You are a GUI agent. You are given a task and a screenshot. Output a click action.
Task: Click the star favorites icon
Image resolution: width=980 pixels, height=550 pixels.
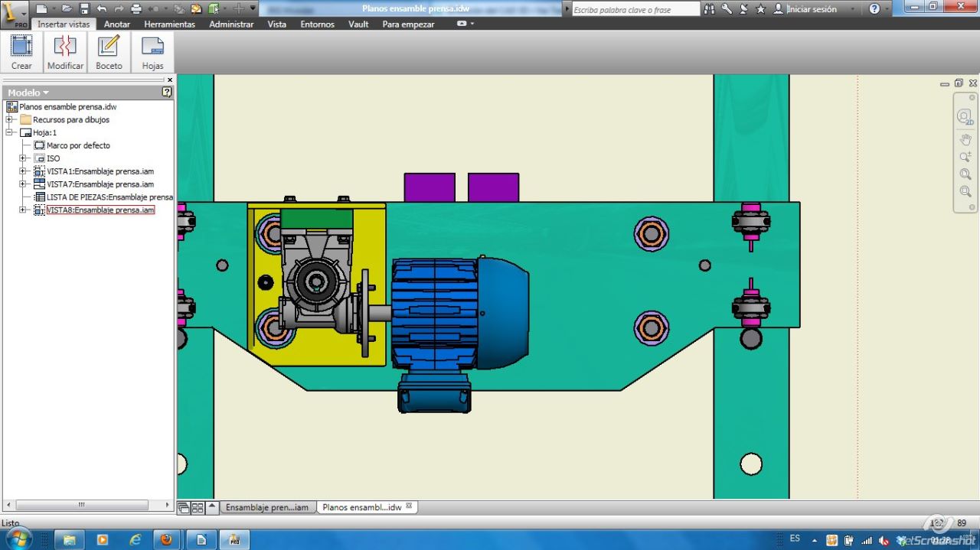click(x=760, y=8)
